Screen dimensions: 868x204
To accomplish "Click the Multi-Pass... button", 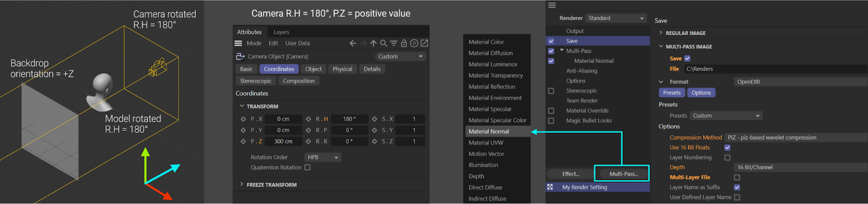I will tap(623, 174).
